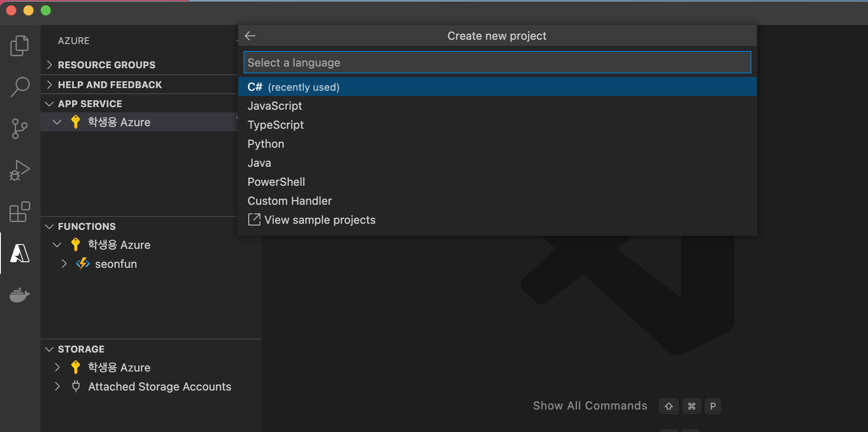The width and height of the screenshot is (868, 432).
Task: Collapse 학생용 Azure under Functions
Action: click(57, 245)
